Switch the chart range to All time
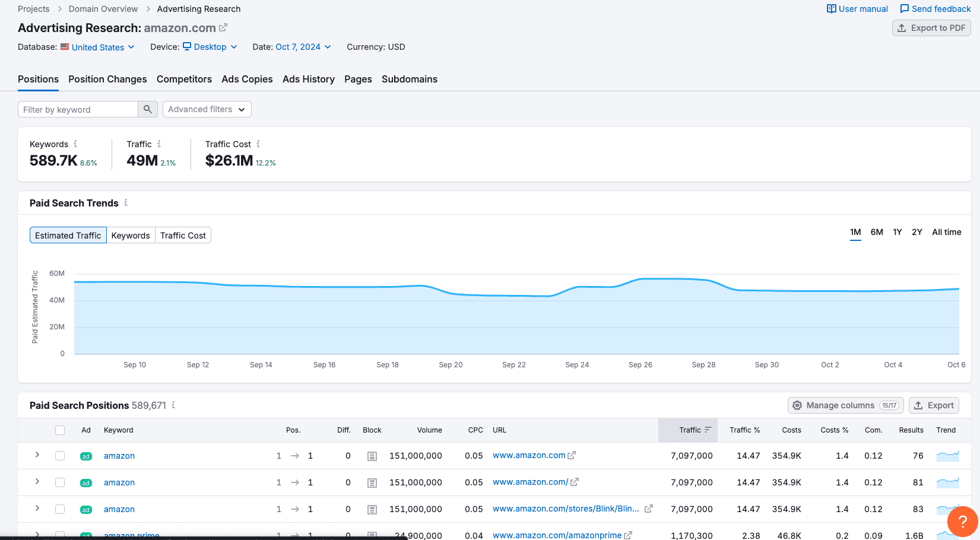 pyautogui.click(x=947, y=232)
